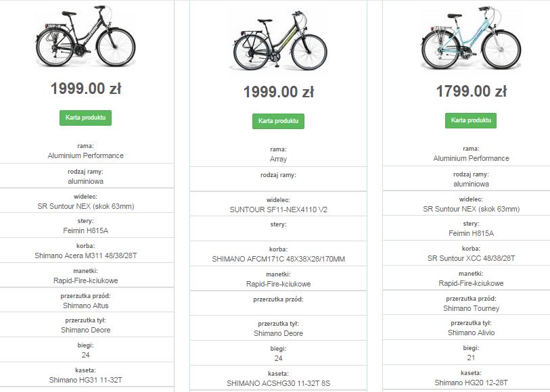
Task: Click the Shimano HG31 11-32T cassette text
Action: 86,380
